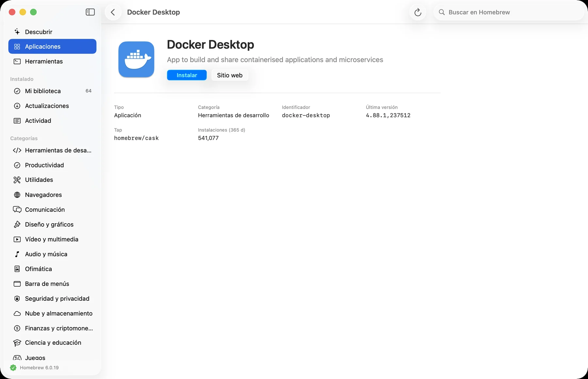Click the Mi biblioteca count badge 64

[89, 91]
